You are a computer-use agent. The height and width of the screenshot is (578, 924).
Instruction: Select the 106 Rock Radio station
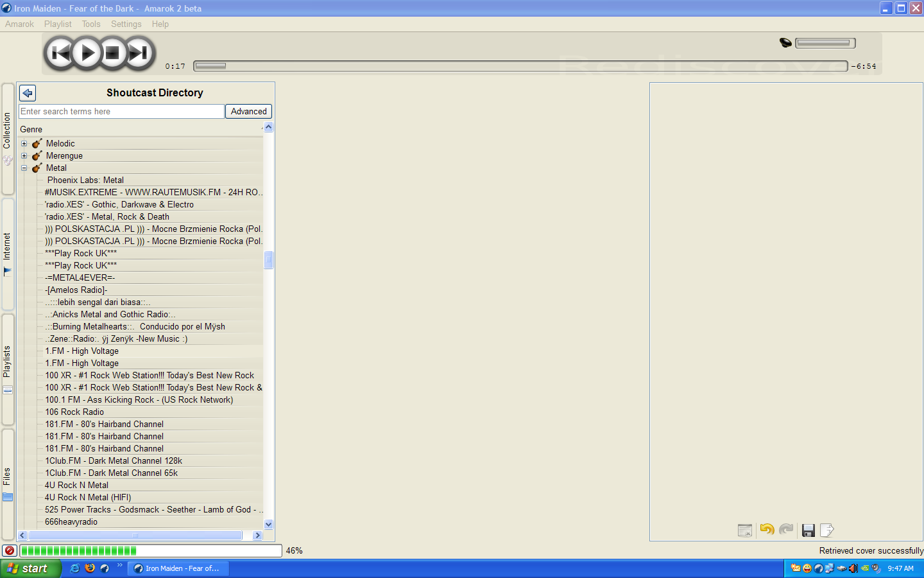pos(74,412)
